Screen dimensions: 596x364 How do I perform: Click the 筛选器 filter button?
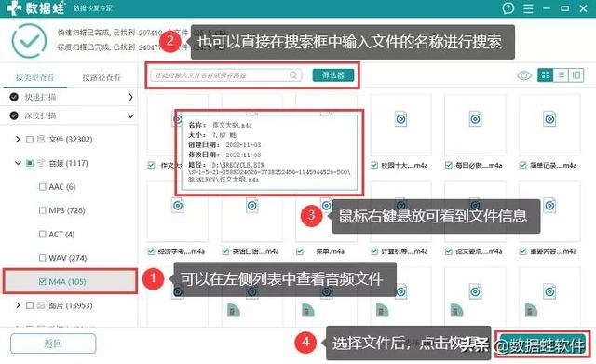pyautogui.click(x=333, y=75)
